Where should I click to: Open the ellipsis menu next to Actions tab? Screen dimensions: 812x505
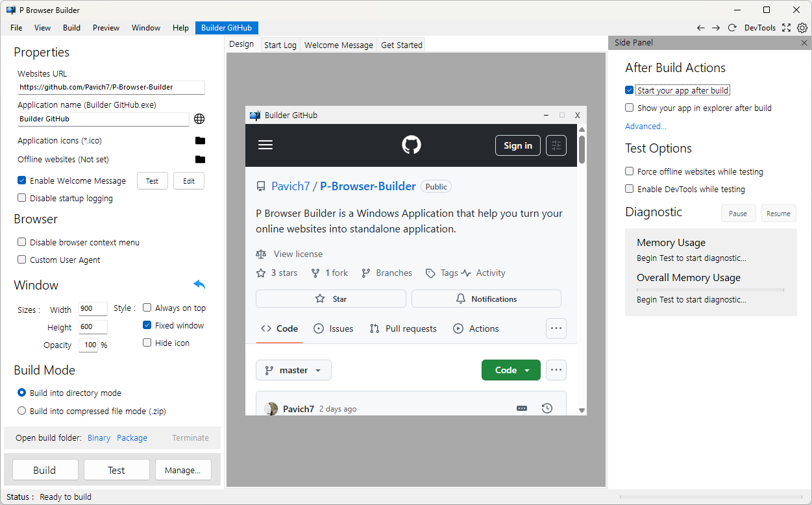coord(556,328)
